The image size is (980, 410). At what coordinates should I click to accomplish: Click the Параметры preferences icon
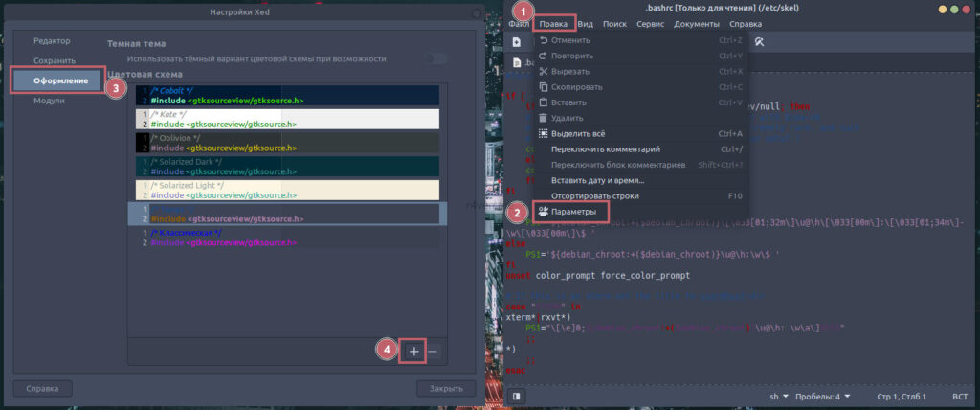pyautogui.click(x=544, y=211)
